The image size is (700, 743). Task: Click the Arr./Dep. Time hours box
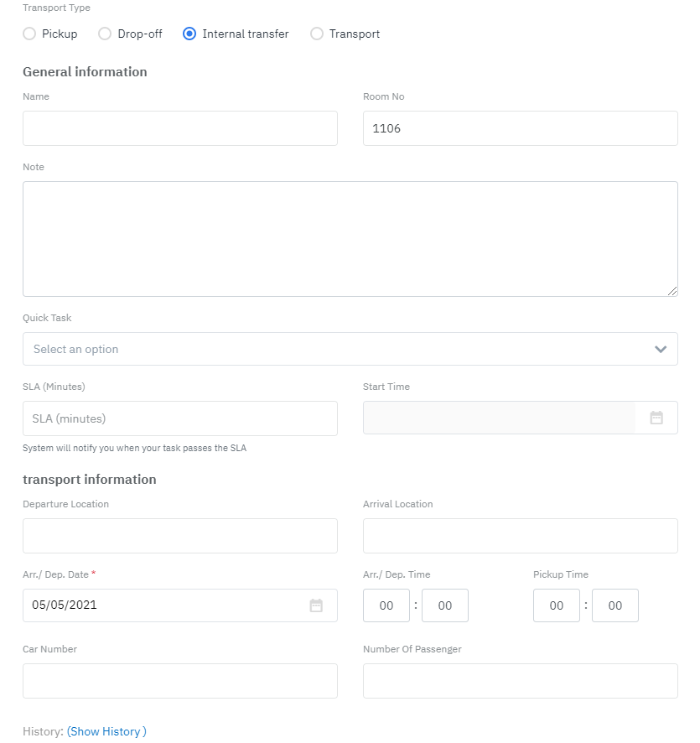[x=386, y=605]
